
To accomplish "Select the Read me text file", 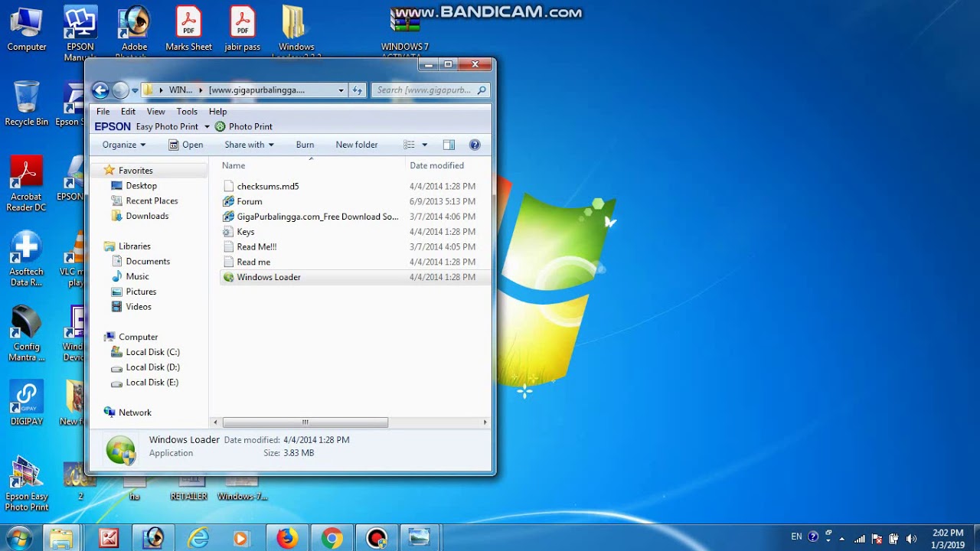I will (x=253, y=262).
